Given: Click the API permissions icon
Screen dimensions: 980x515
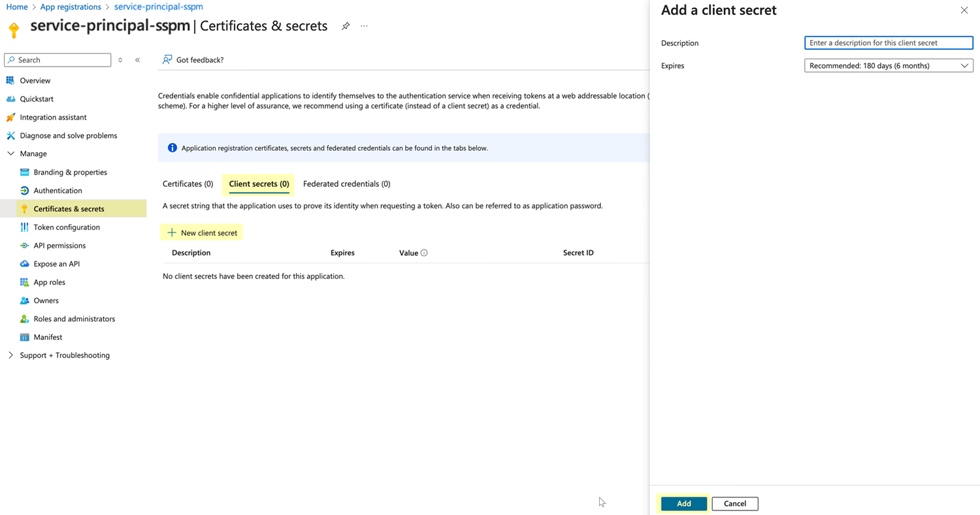Looking at the screenshot, I should pyautogui.click(x=24, y=245).
